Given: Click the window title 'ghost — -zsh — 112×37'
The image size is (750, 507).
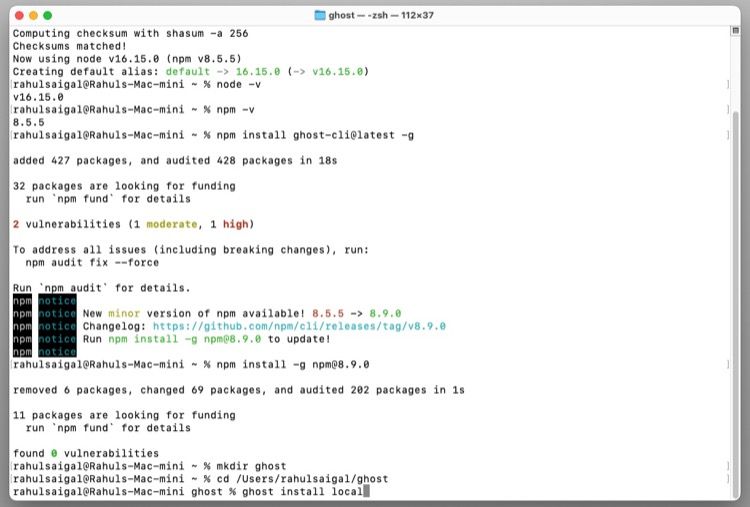Looking at the screenshot, I should (x=381, y=15).
